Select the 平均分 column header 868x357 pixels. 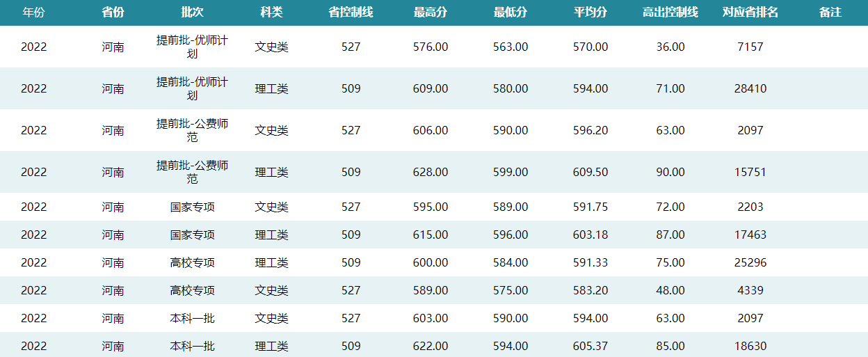(590, 13)
